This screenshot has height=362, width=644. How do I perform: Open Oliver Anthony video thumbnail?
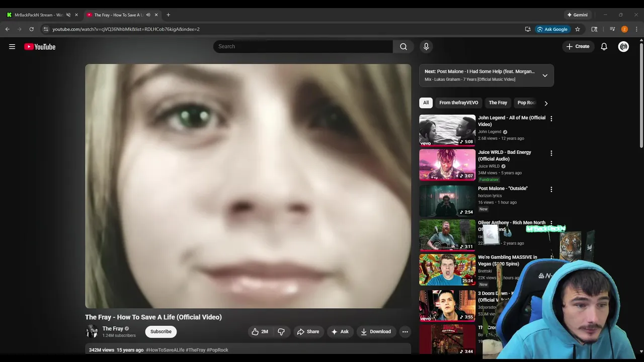(x=447, y=235)
